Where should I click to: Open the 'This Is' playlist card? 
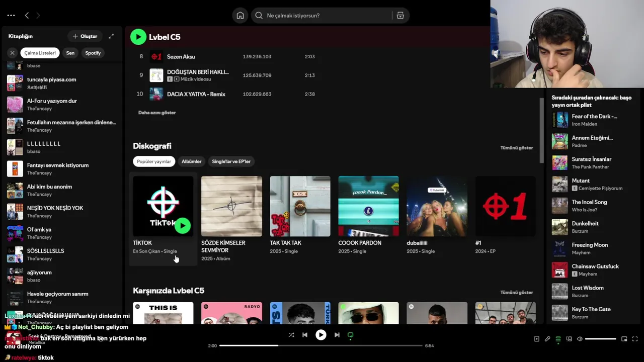[163, 313]
